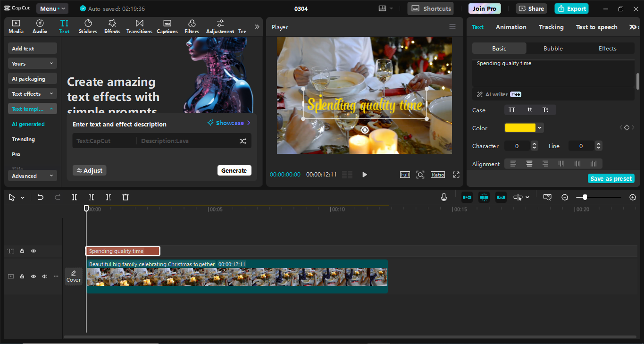Image resolution: width=644 pixels, height=344 pixels.
Task: Select the Split tool in the timeline toolbar
Action: [74, 197]
